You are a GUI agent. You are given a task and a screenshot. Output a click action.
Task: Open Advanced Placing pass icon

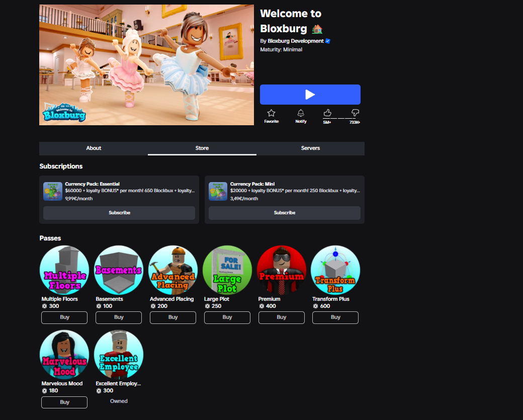(173, 270)
